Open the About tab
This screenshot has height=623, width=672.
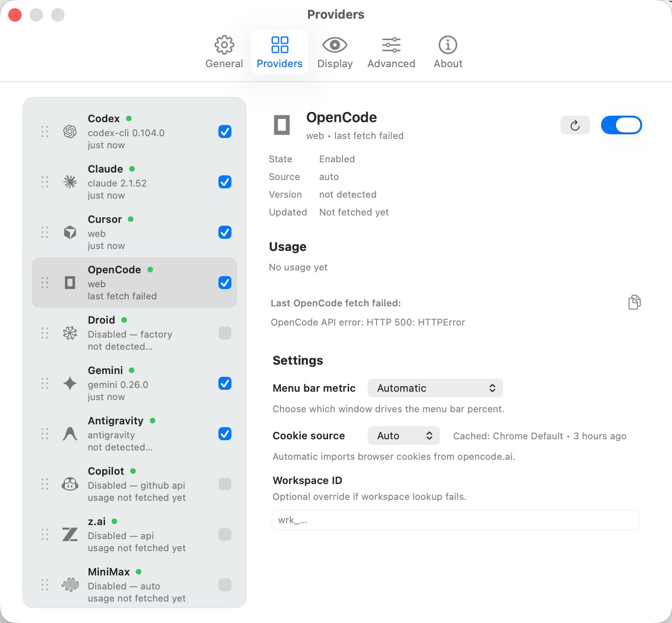pyautogui.click(x=448, y=52)
